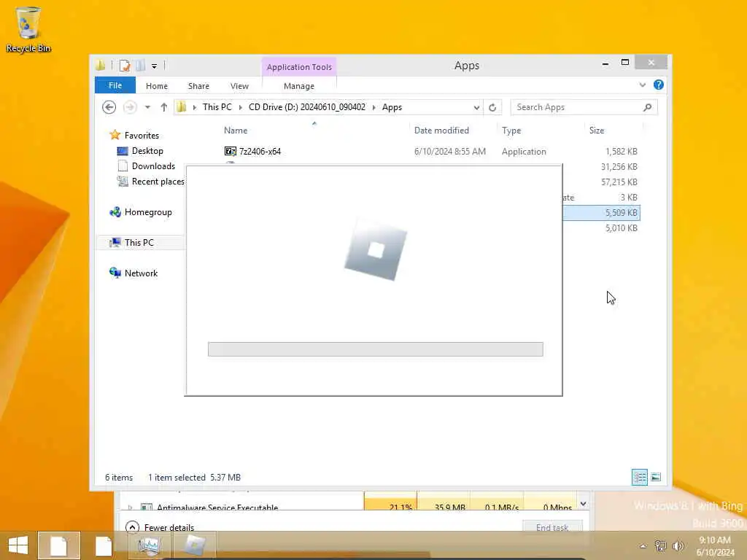Click the 57,215 KB size cell
747x560 pixels.
pyautogui.click(x=619, y=182)
